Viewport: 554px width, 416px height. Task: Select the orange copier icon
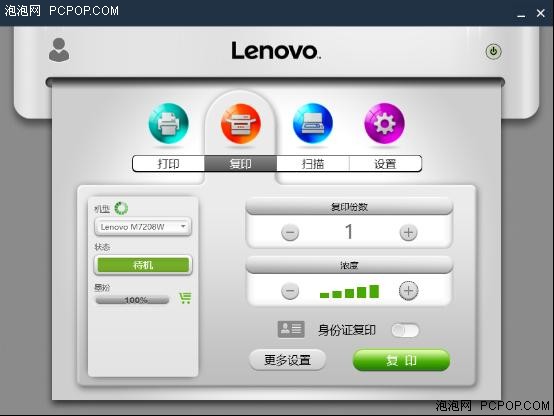pyautogui.click(x=241, y=123)
